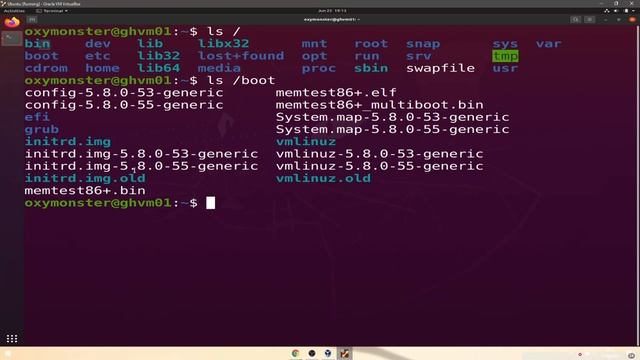Click the 'ls /boot' command text
The image size is (640, 360).
click(x=241, y=80)
